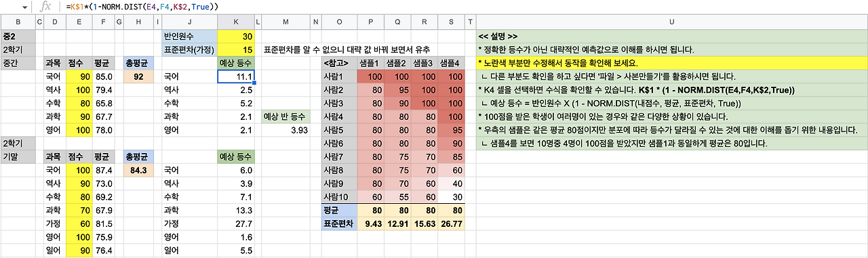Select 기말 수학 평균 69.2

(x=103, y=197)
